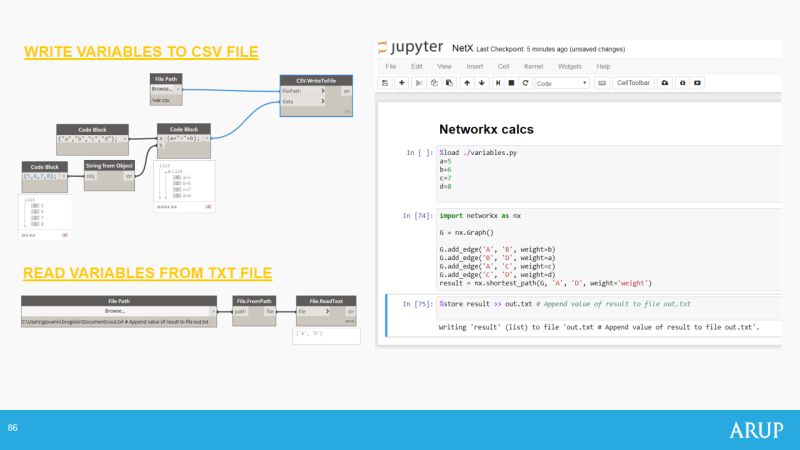Click the In [74]: prompt label
Screen dimensions: 800x450
[417, 216]
